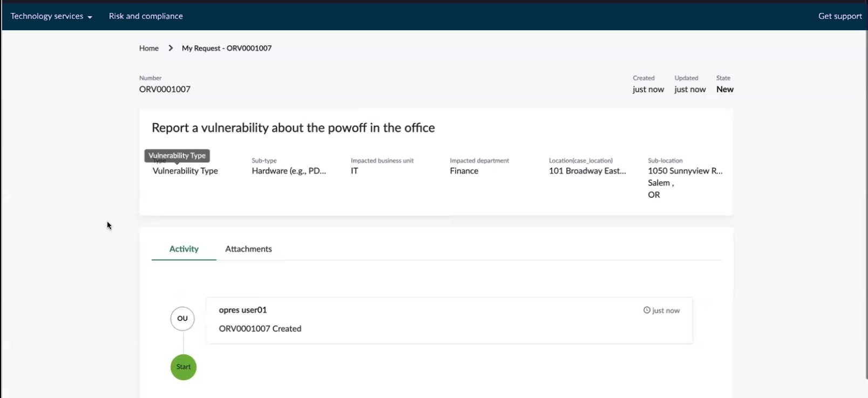Click the clock icon beside just now
The image size is (868, 398).
(x=647, y=310)
